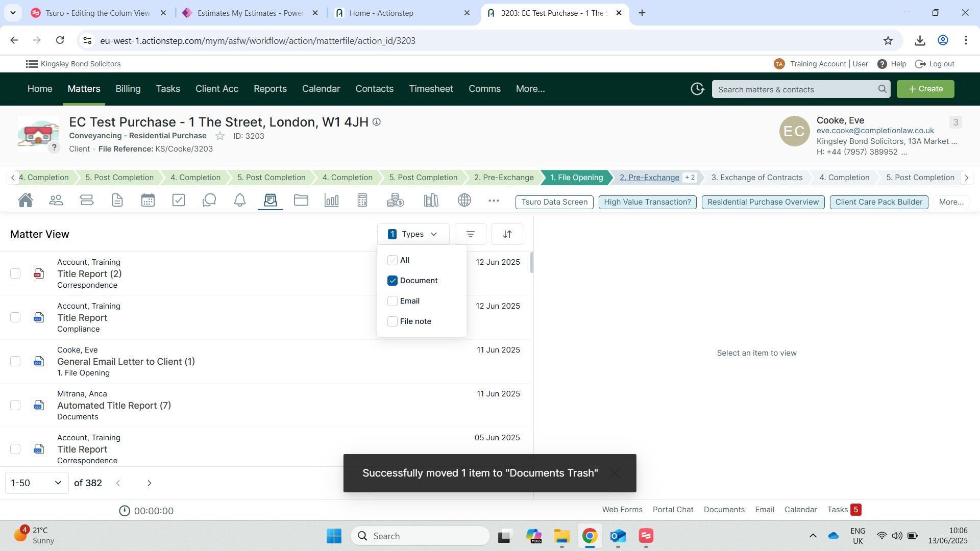
Task: Open the 2. Pre-Exchange step link
Action: [649, 178]
